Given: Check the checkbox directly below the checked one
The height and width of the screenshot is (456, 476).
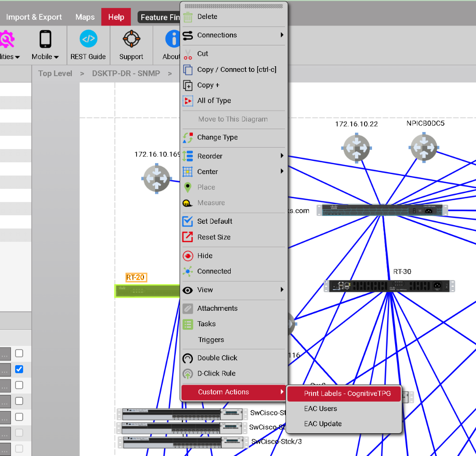Looking at the screenshot, I should coord(19,385).
